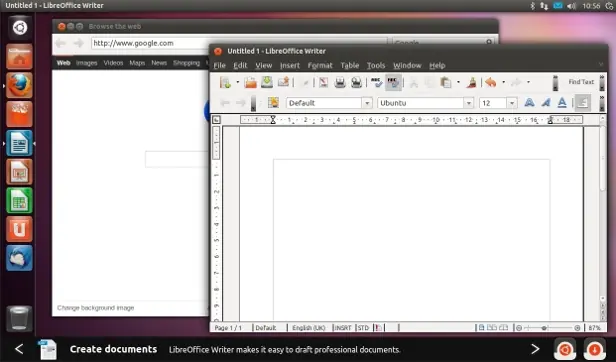Toggle Italic formatting in Writer
Screen dimensions: 616x362
[546, 103]
